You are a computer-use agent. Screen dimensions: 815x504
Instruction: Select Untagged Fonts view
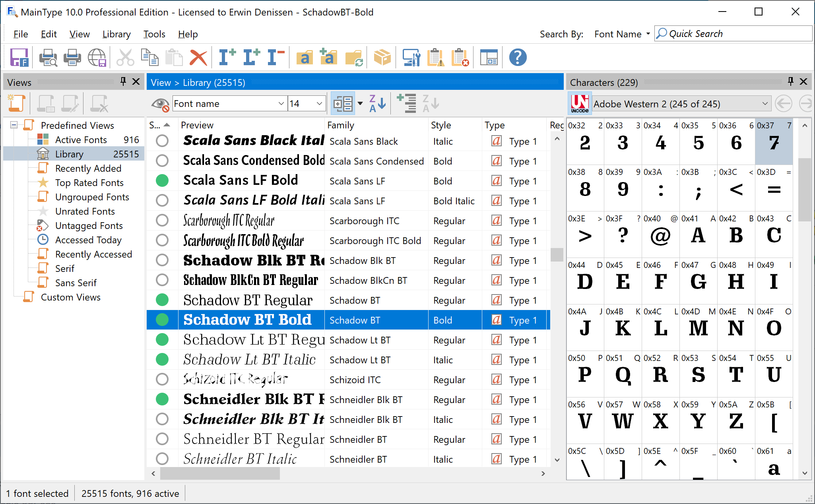89,225
